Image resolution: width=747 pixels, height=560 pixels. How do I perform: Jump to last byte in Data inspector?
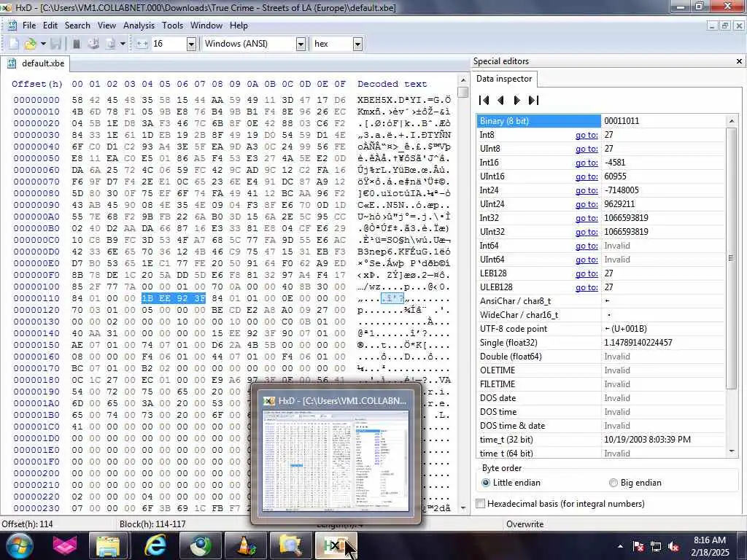click(533, 100)
